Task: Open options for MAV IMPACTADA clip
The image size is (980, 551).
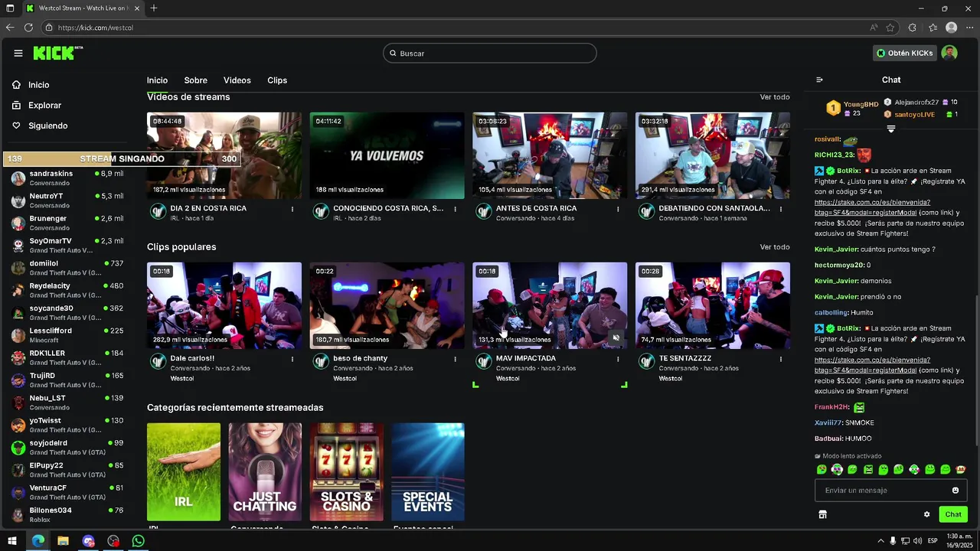Action: pos(618,359)
